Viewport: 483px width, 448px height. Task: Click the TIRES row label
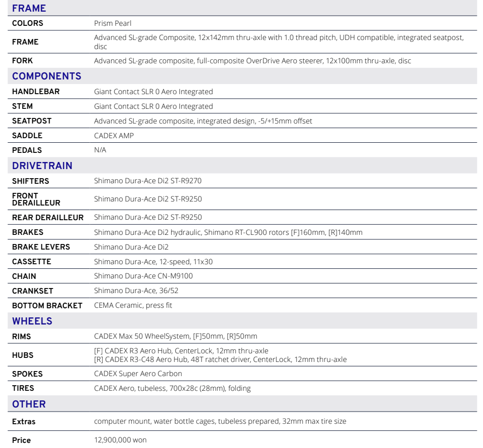23,388
